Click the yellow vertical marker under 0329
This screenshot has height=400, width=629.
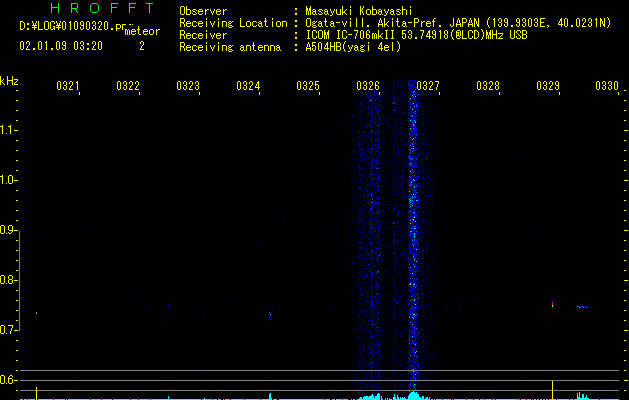pyautogui.click(x=552, y=390)
